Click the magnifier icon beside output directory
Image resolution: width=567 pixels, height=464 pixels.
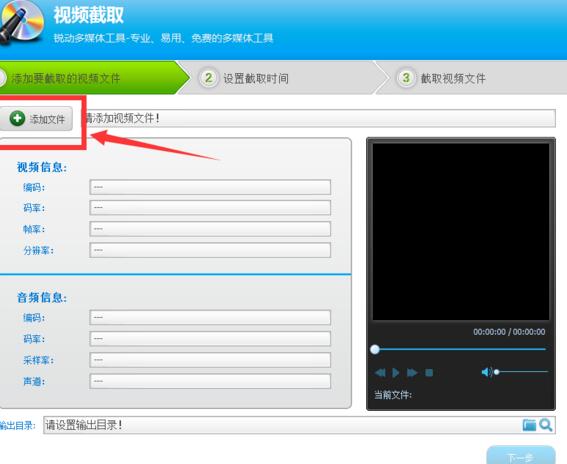coord(546,425)
